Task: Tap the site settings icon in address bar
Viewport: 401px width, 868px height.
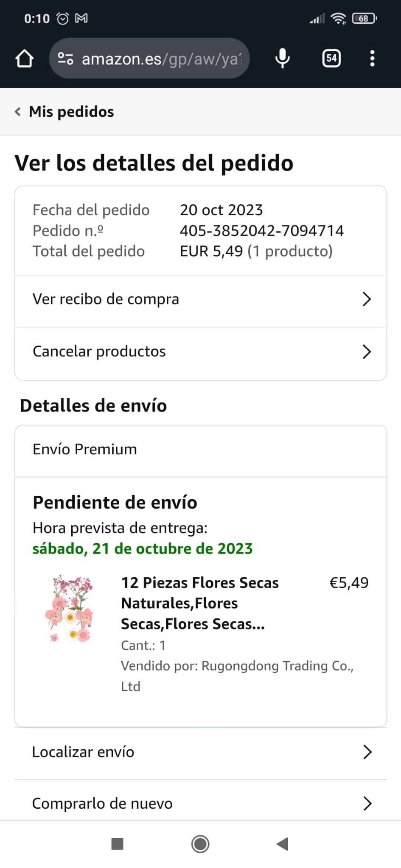Action: (65, 58)
